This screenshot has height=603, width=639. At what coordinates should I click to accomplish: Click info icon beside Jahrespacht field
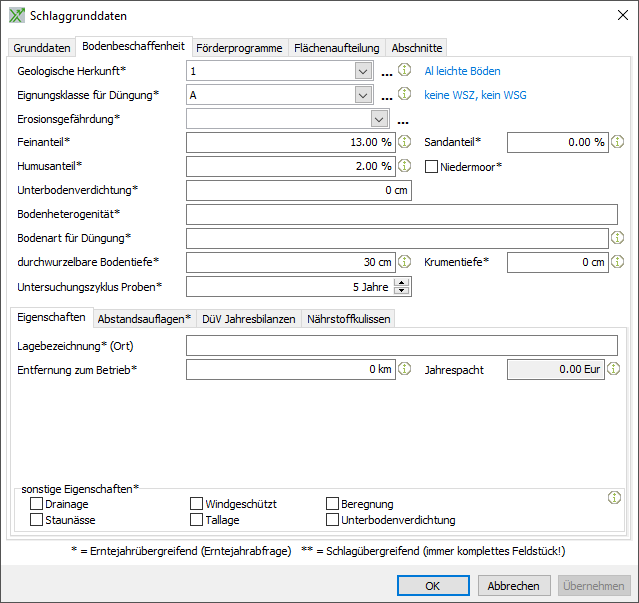(617, 369)
